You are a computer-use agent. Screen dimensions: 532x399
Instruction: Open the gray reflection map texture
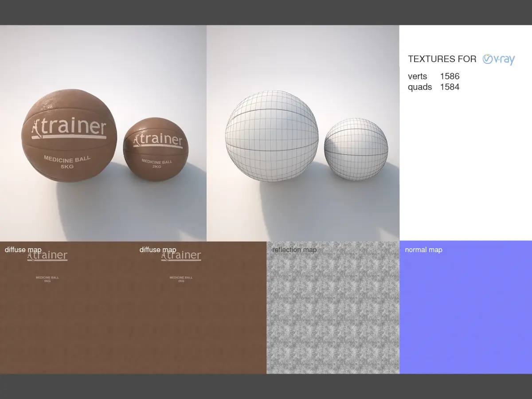click(333, 307)
